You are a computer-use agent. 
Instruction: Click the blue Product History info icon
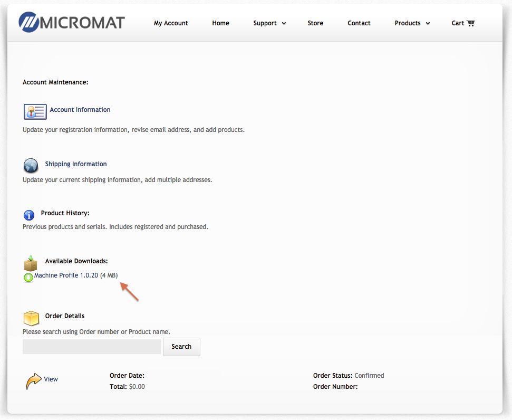click(x=29, y=215)
